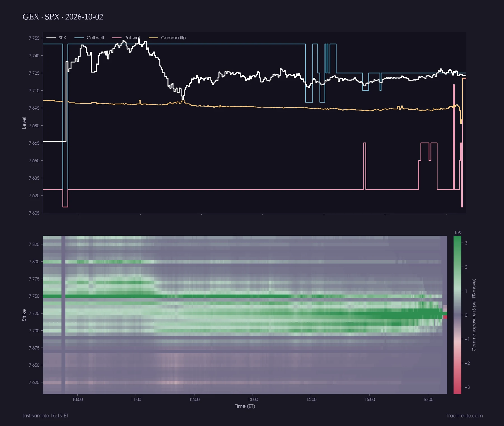Click the 7,680 tick on the Level axis
Screen dimensions: 504x426
[x=34, y=126]
